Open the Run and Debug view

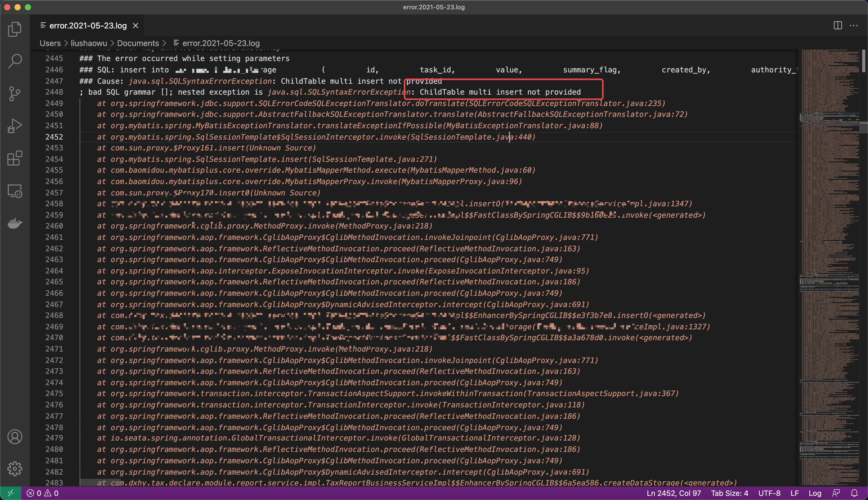pos(15,126)
